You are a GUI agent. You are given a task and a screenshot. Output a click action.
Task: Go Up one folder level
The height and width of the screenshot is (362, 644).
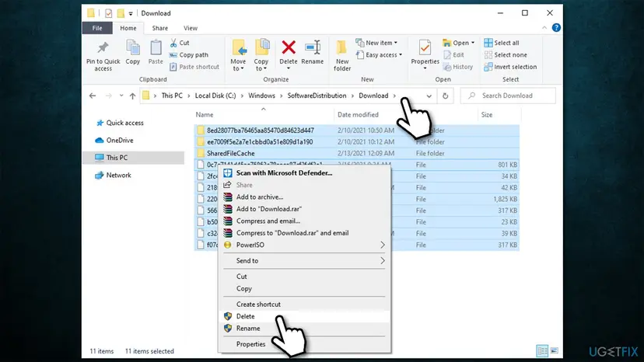point(132,96)
